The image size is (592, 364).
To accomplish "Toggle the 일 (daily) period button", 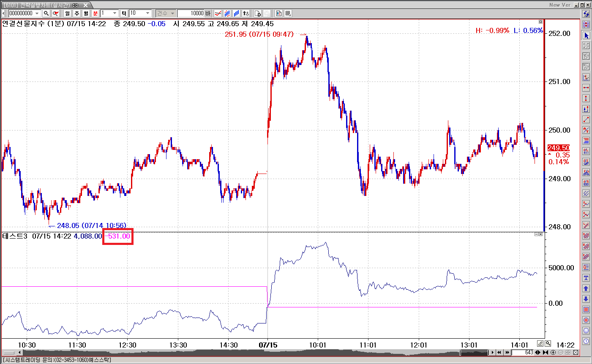I will point(68,14).
